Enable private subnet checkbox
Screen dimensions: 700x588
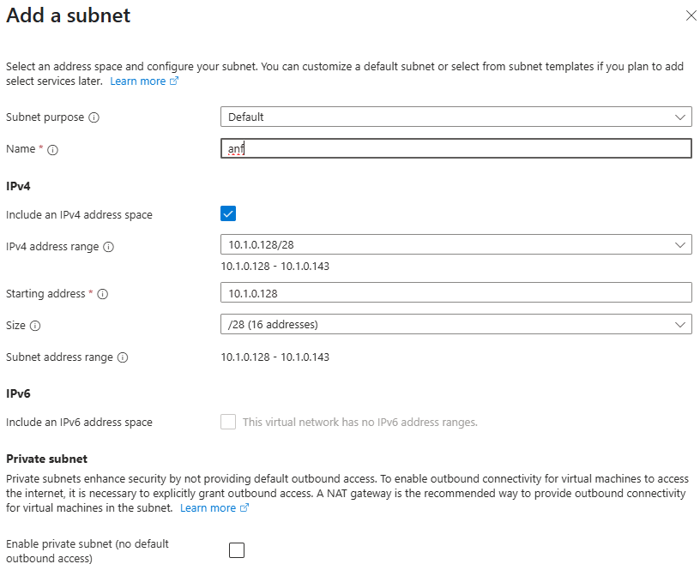(237, 550)
